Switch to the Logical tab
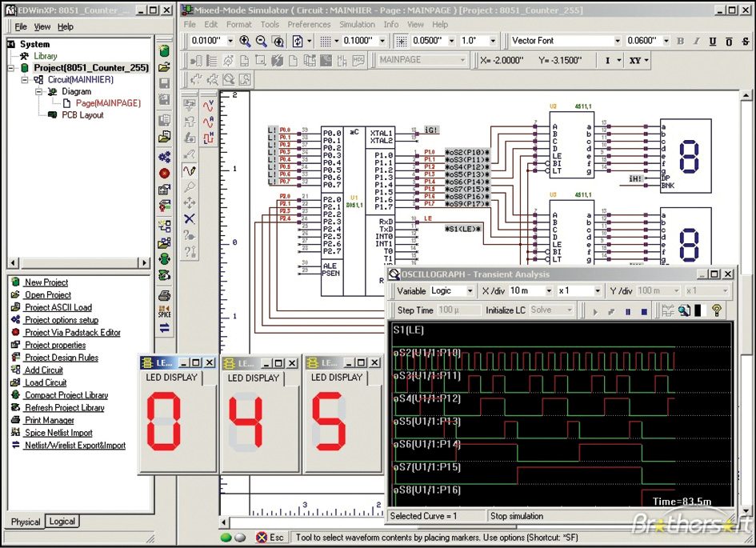756x548 pixels. [x=62, y=522]
